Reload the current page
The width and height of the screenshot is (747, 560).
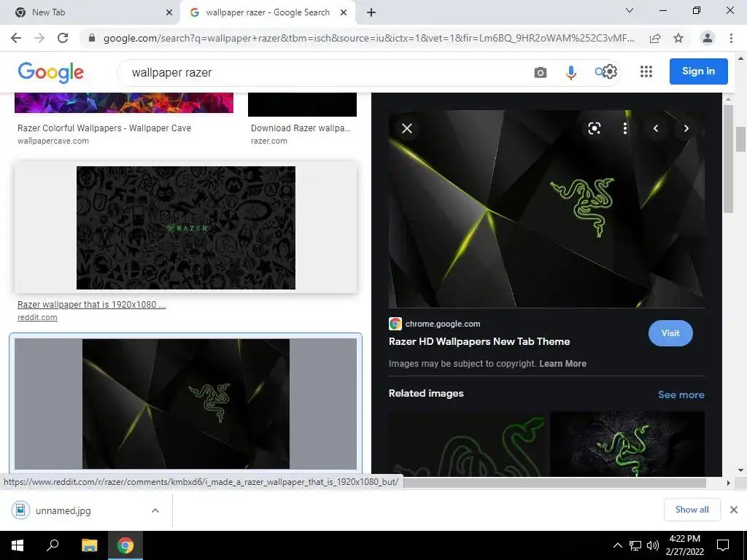63,38
